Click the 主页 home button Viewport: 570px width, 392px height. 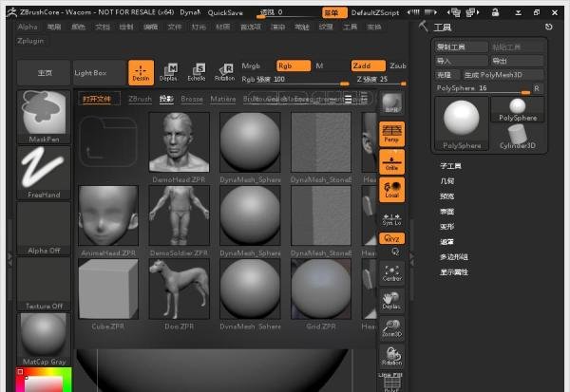tap(44, 73)
